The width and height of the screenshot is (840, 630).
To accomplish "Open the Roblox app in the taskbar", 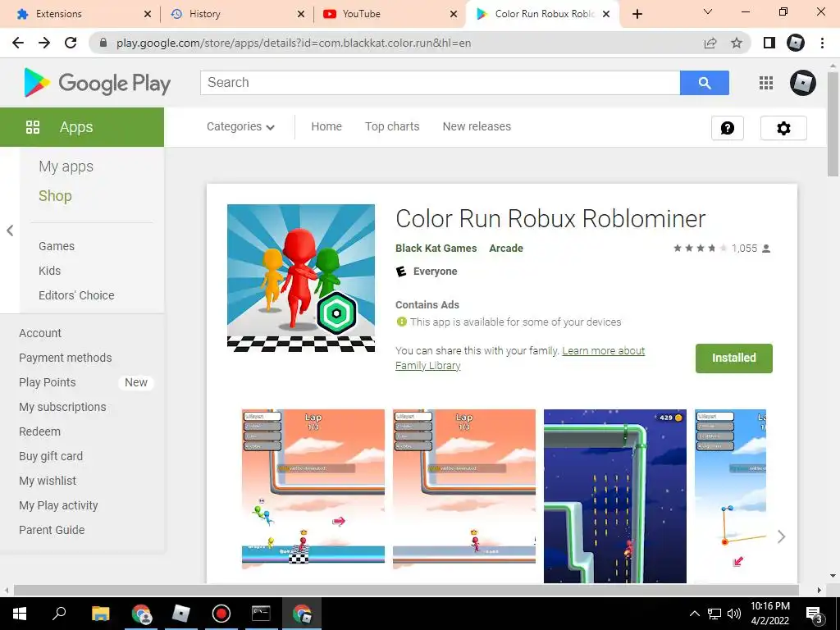I will coord(181,614).
